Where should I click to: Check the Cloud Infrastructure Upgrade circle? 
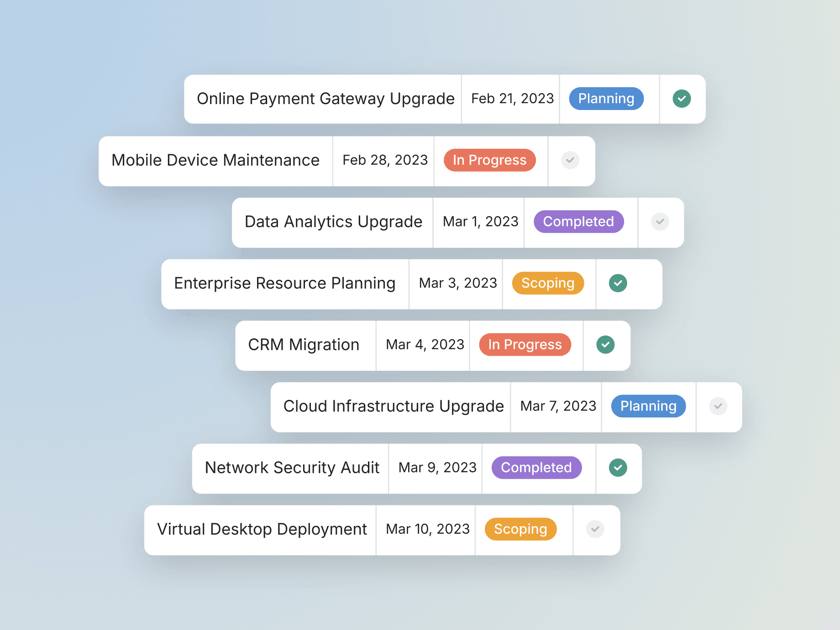718,406
